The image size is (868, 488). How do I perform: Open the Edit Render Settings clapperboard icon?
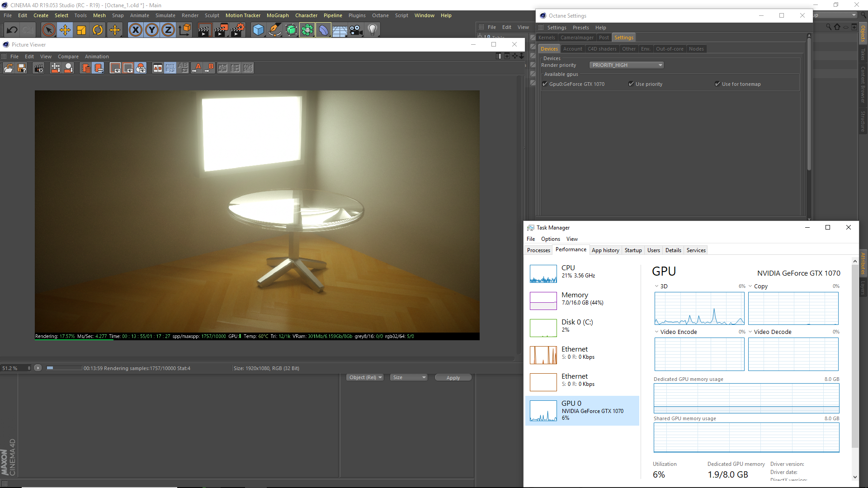[238, 30]
